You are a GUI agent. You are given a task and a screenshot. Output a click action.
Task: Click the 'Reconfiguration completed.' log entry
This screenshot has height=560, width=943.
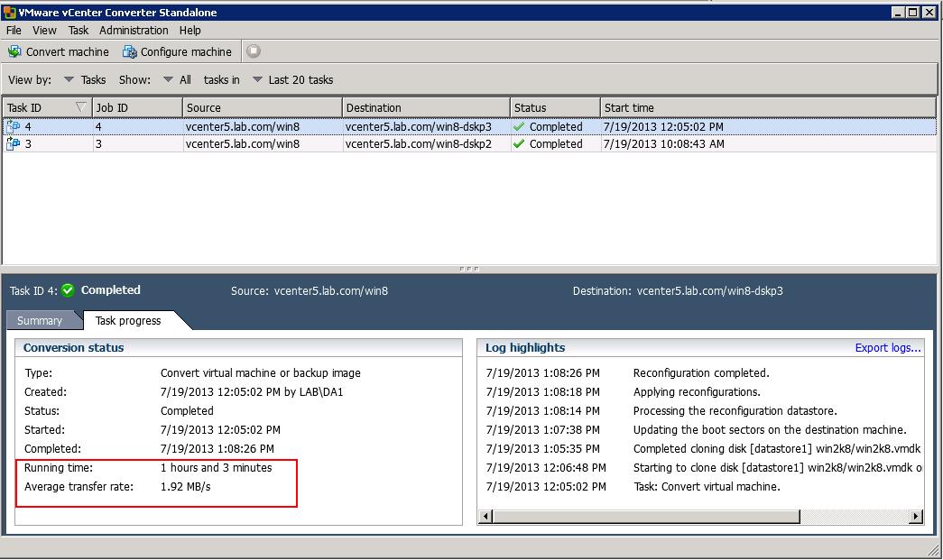pyautogui.click(x=701, y=373)
